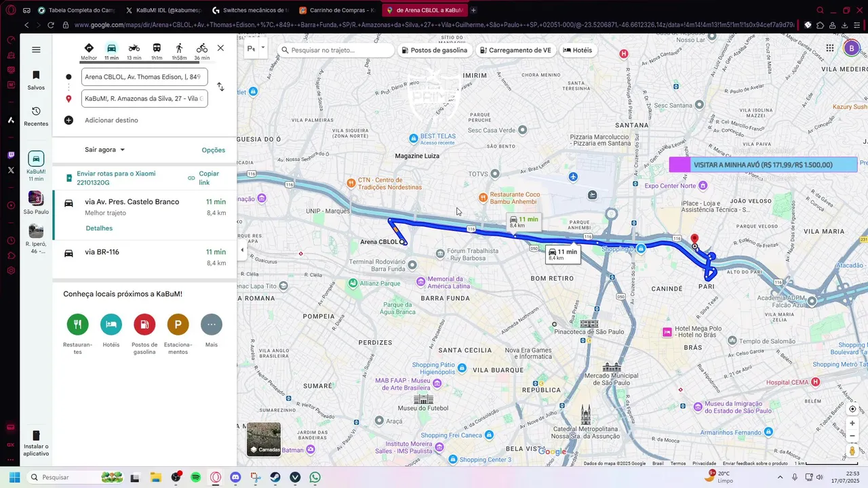868x488 pixels.
Task: Open the KaBuM! 11 min recent route
Action: coord(36,166)
